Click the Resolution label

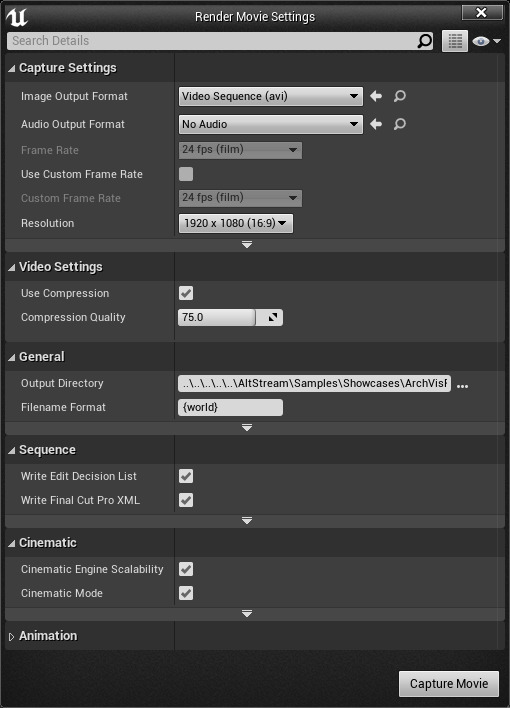47,223
